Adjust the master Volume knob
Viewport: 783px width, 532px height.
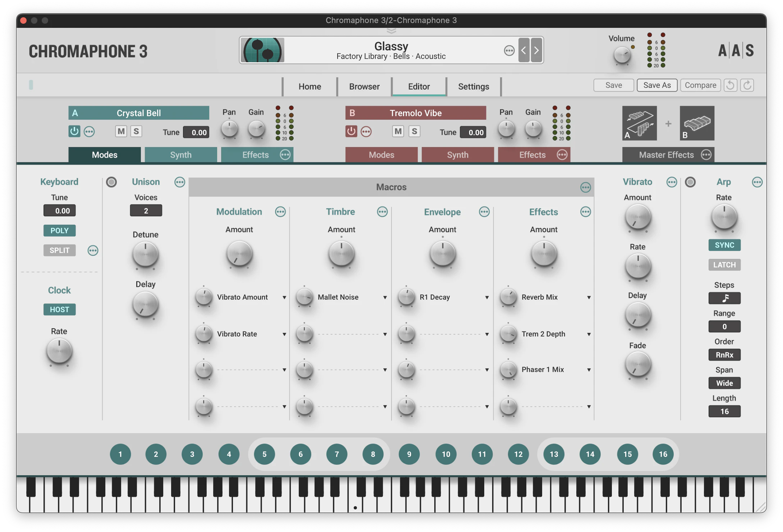[622, 56]
